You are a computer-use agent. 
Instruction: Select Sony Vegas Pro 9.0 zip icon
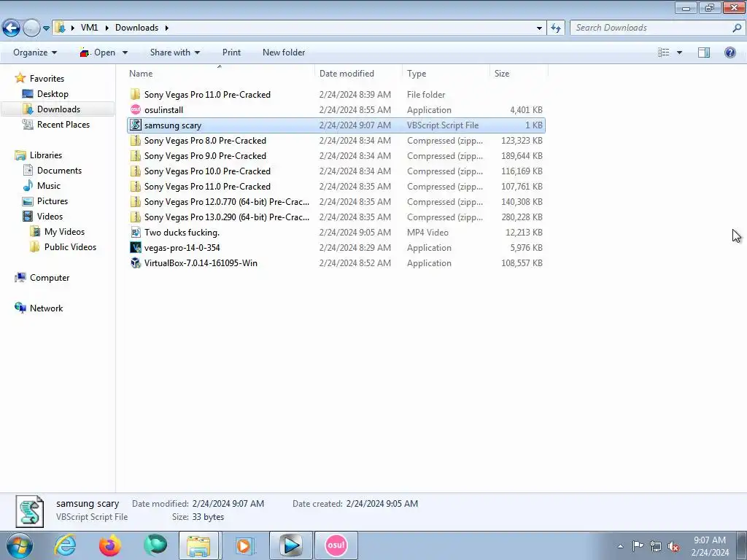click(136, 156)
